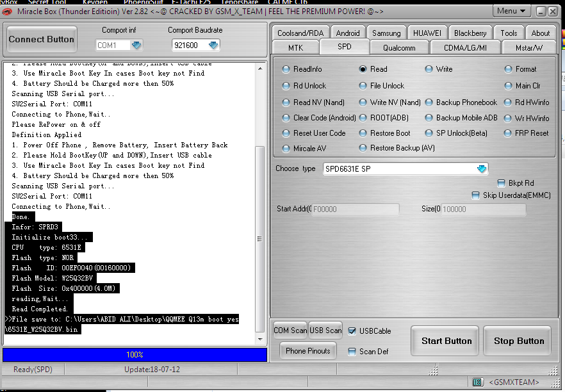Open the About tab

541,33
